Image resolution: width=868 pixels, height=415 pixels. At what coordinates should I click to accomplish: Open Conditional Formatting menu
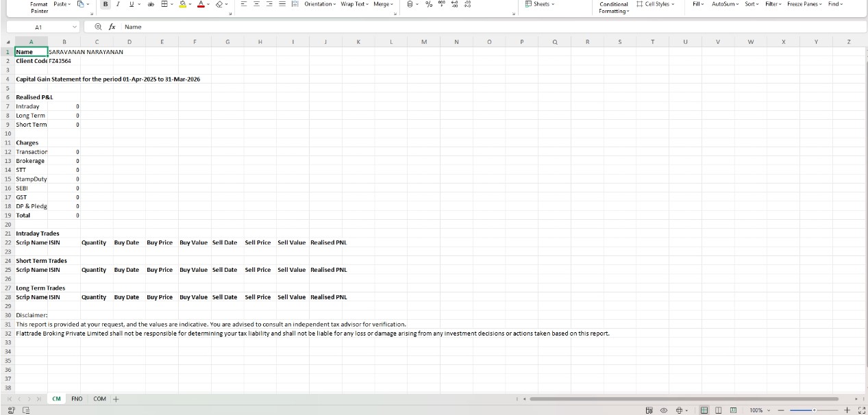coord(613,7)
